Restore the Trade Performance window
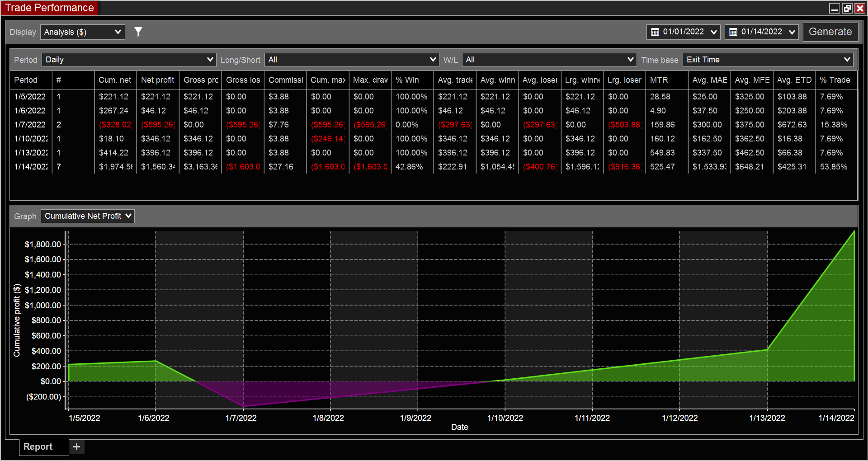Viewport: 868px width, 461px height. coord(847,8)
